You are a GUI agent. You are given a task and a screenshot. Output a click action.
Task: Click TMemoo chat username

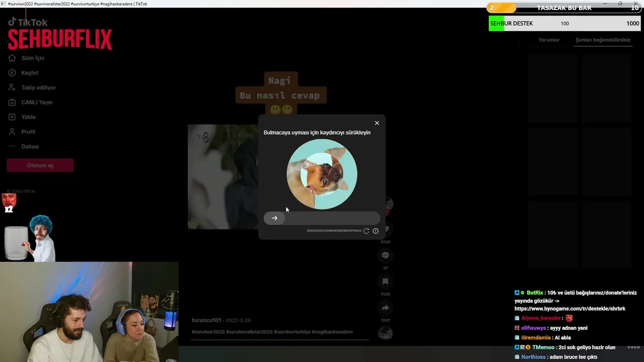pyautogui.click(x=543, y=347)
